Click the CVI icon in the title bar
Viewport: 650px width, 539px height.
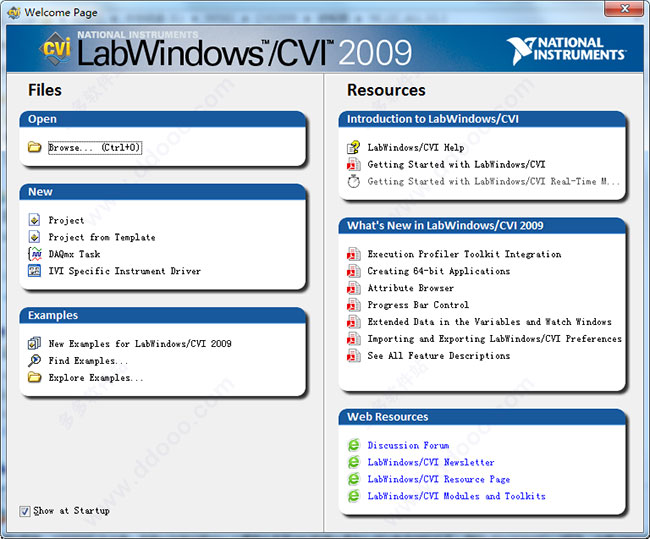pos(14,12)
